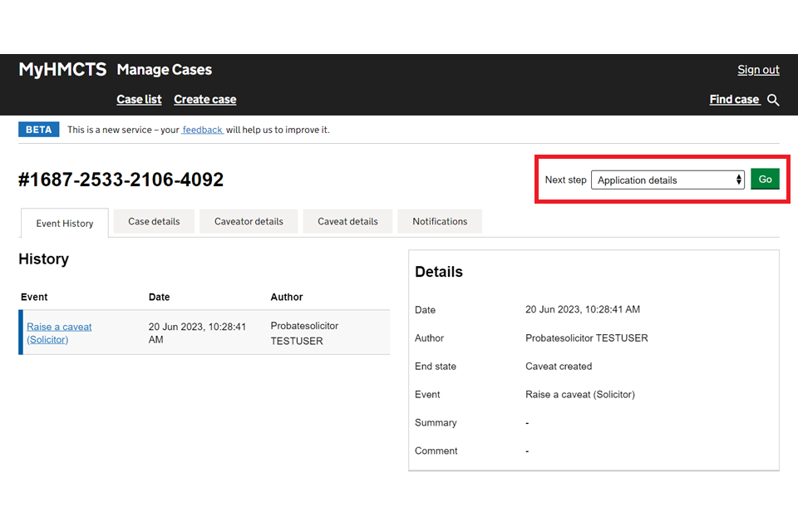Click the MyHMCTS logo text
The image size is (798, 532).
coord(62,70)
